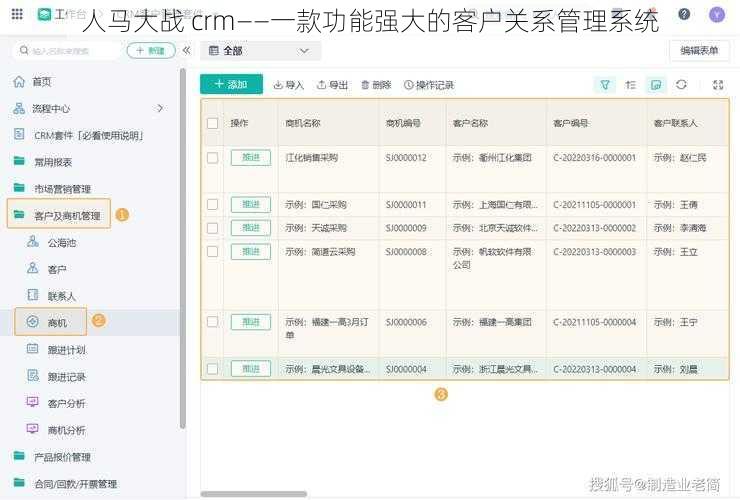Collapse the sidebar with double-chevron icon
This screenshot has height=500, width=740.
[186, 50]
